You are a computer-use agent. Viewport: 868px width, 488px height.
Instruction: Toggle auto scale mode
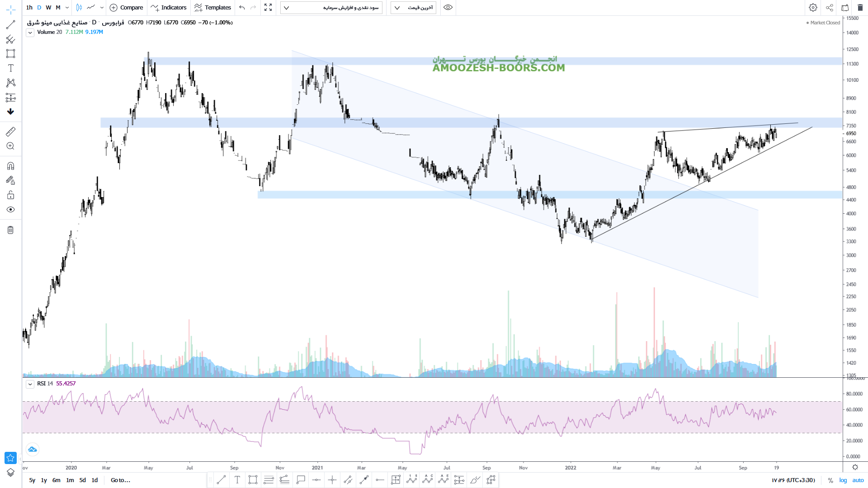(x=858, y=480)
